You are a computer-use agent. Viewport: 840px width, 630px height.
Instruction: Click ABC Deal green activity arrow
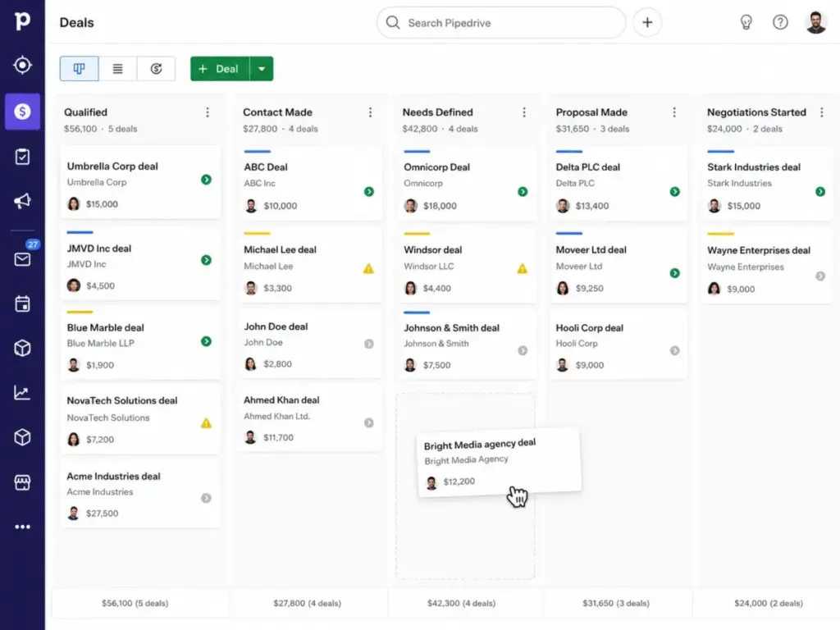click(369, 192)
